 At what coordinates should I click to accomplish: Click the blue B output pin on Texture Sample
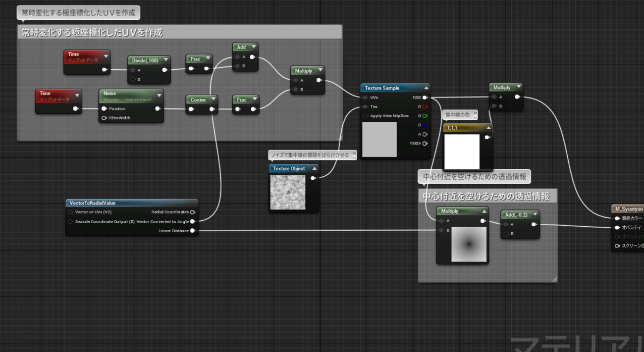pos(425,125)
